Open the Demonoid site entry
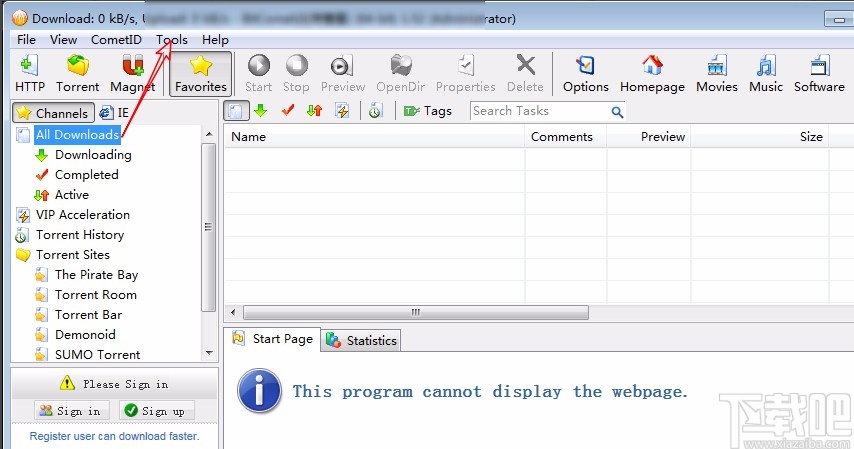This screenshot has height=449, width=854. [85, 335]
